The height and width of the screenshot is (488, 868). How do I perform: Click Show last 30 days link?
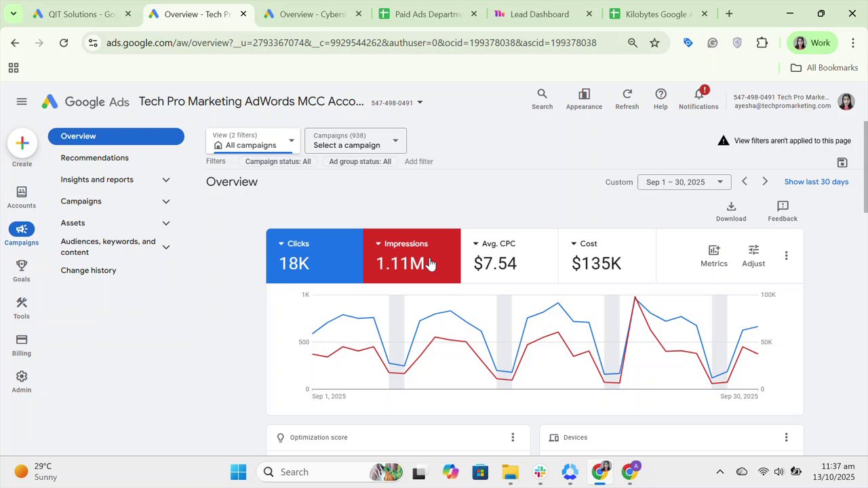coord(816,182)
